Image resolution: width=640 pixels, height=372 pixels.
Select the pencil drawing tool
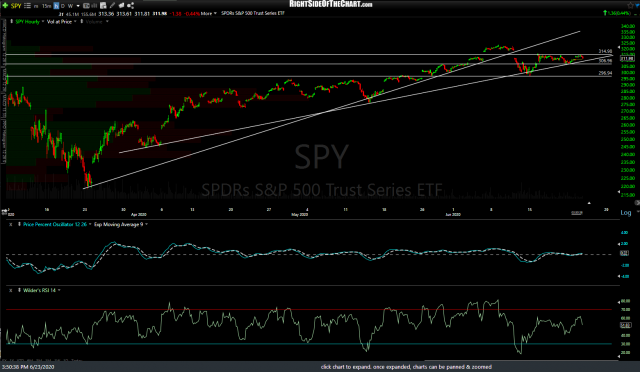(112, 5)
